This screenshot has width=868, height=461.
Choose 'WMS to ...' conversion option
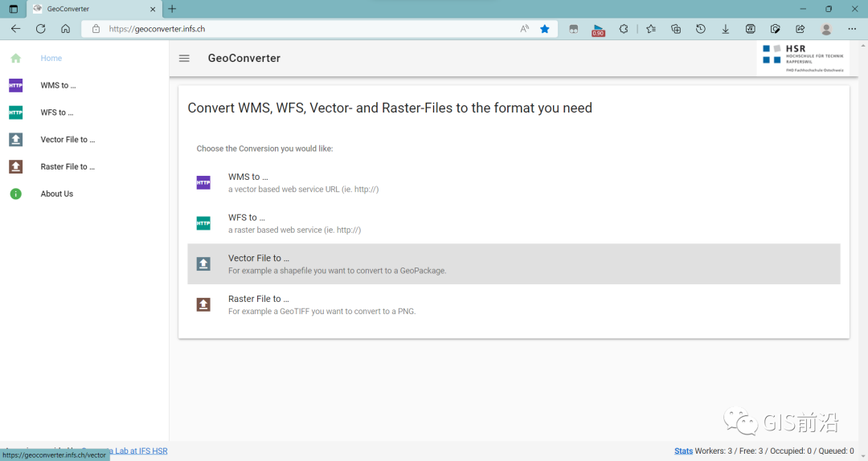514,182
